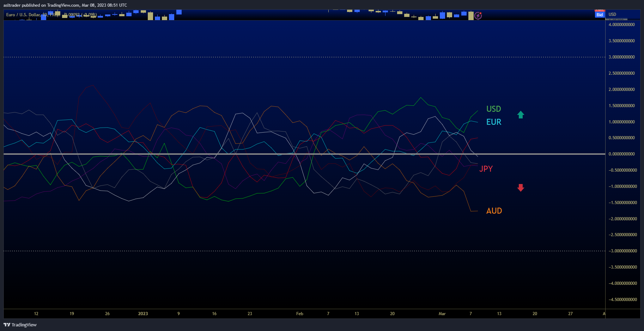This screenshot has width=644, height=331.
Task: Open the USD currency selector on the price scale
Action: point(612,14)
